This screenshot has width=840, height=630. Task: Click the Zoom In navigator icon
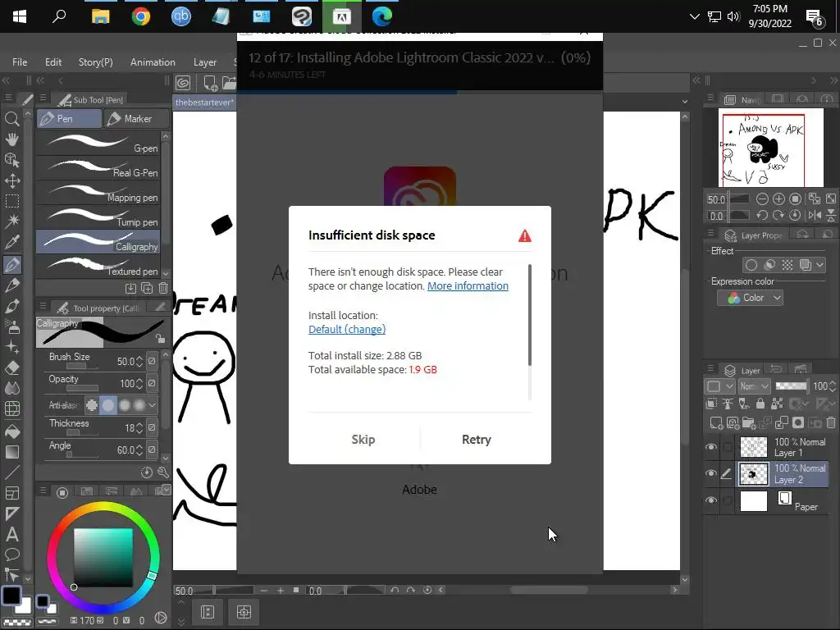[779, 199]
